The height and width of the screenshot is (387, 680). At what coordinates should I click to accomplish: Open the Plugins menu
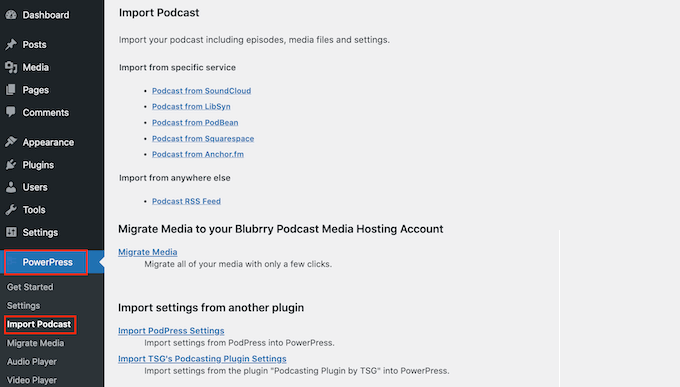[38, 165]
